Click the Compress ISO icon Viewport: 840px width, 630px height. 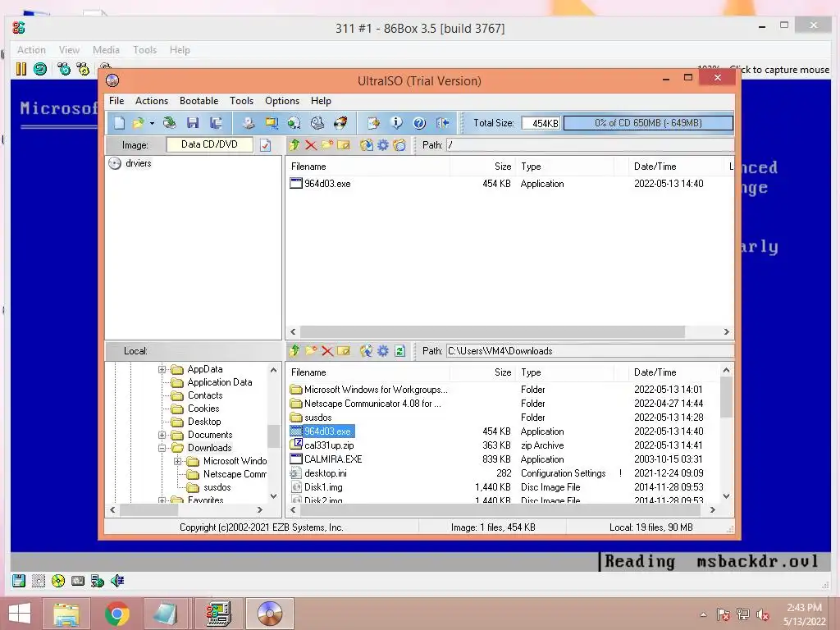(272, 123)
